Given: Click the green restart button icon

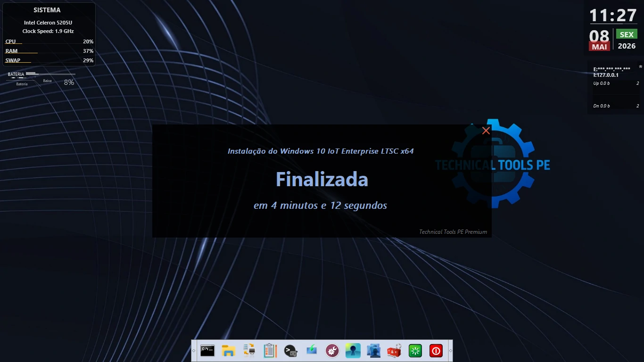Looking at the screenshot, I should click(x=415, y=351).
